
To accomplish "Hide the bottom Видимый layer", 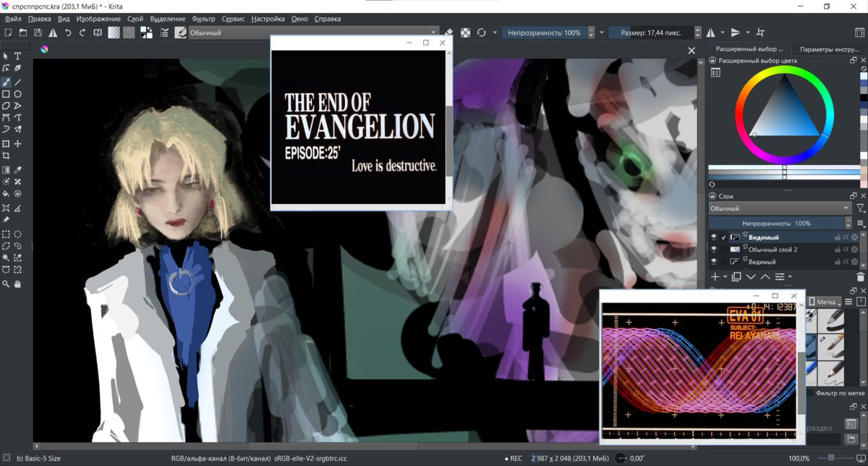I will [x=713, y=262].
